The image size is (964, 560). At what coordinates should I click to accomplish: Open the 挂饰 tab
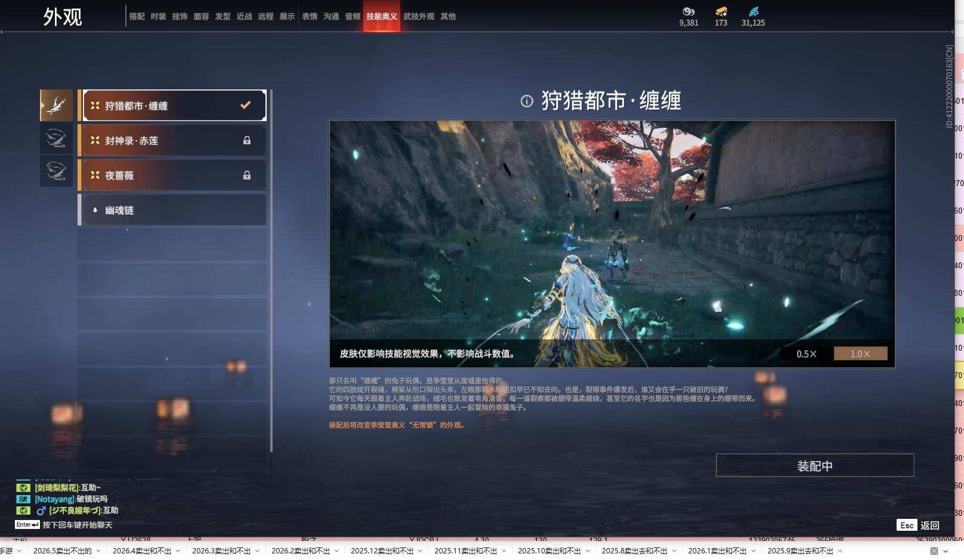click(180, 17)
